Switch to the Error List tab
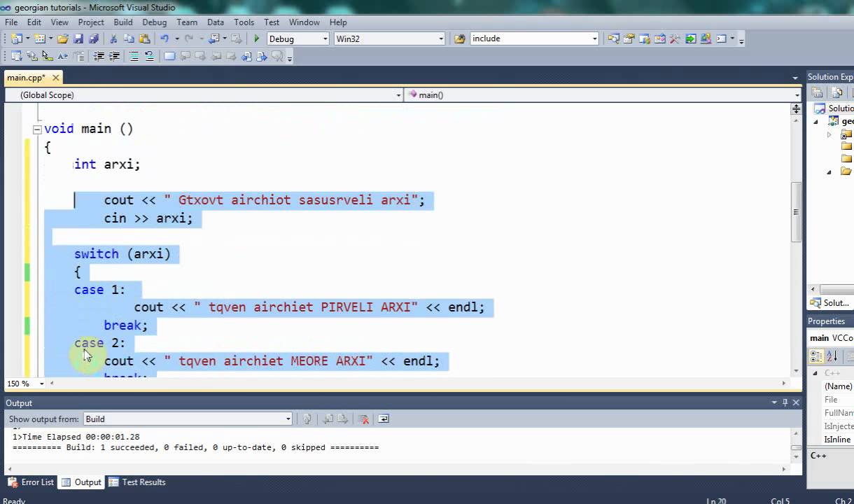 coord(31,482)
